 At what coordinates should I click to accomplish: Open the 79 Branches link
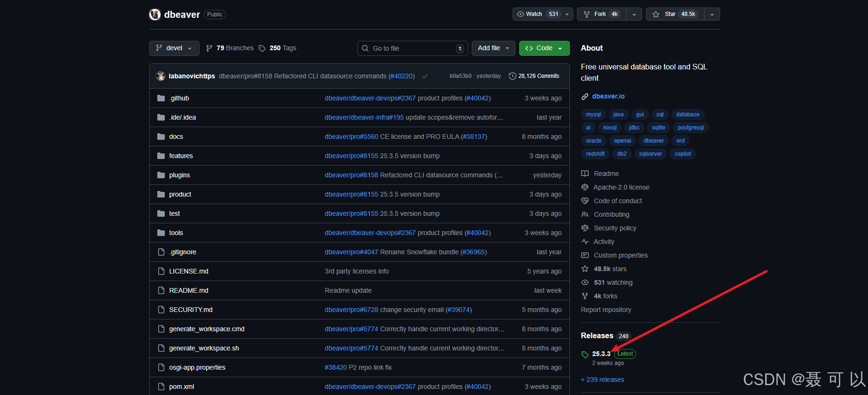click(x=230, y=48)
